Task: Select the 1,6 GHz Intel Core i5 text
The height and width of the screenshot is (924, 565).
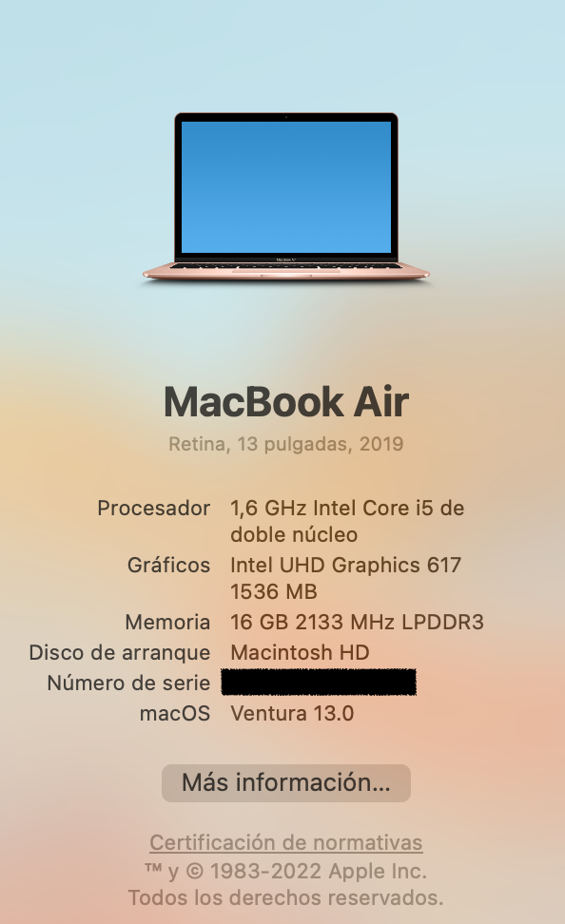Action: point(333,508)
